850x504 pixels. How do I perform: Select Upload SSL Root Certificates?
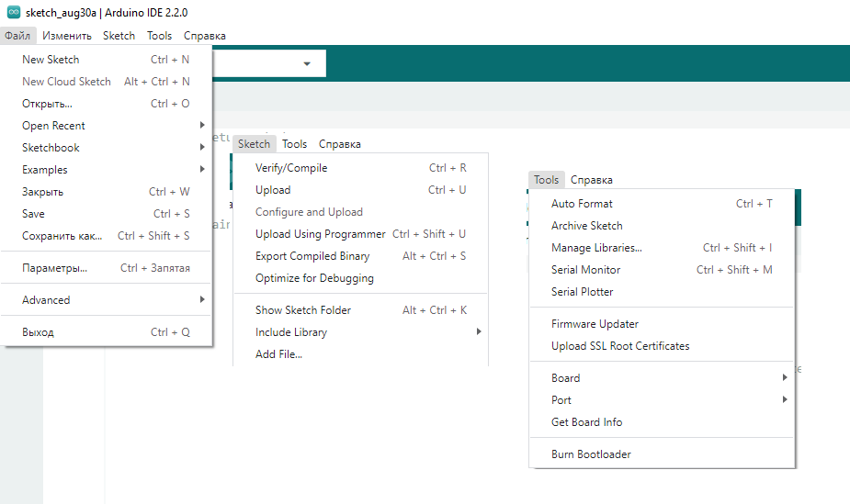tap(662, 346)
